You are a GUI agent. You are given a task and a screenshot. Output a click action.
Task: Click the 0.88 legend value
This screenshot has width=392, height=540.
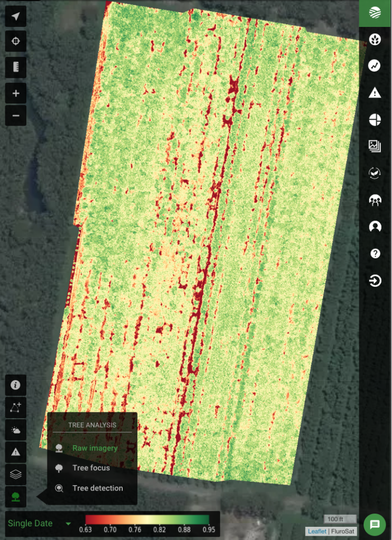184,529
